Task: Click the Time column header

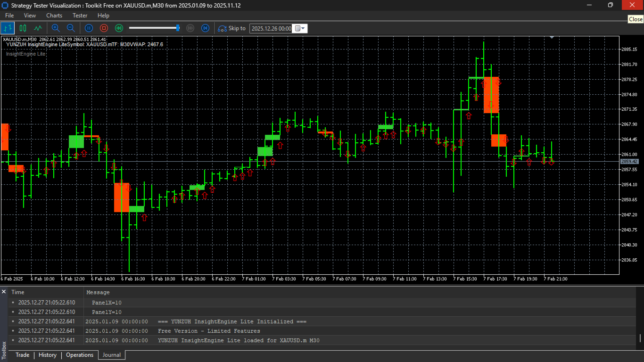Action: click(x=46, y=292)
